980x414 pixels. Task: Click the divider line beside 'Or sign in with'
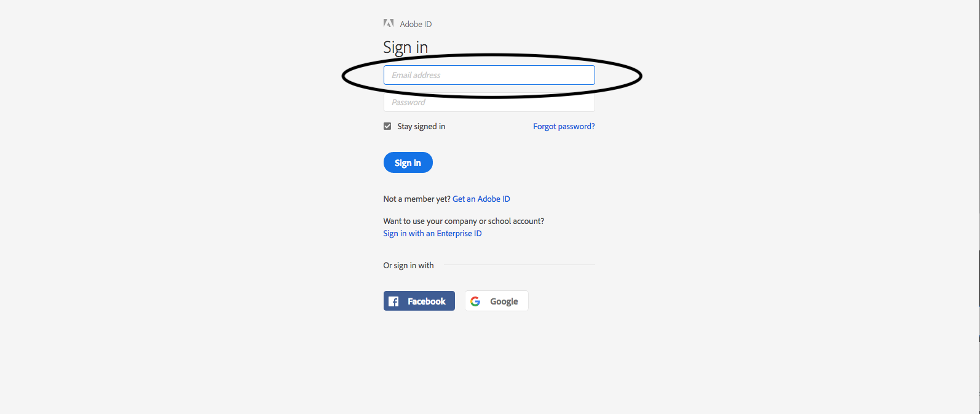(x=520, y=265)
